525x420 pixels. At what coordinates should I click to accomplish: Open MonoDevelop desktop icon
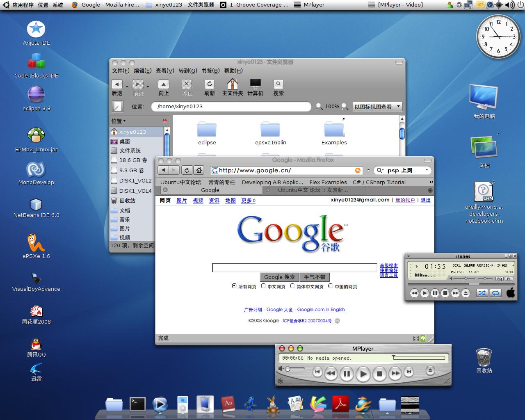tap(36, 173)
